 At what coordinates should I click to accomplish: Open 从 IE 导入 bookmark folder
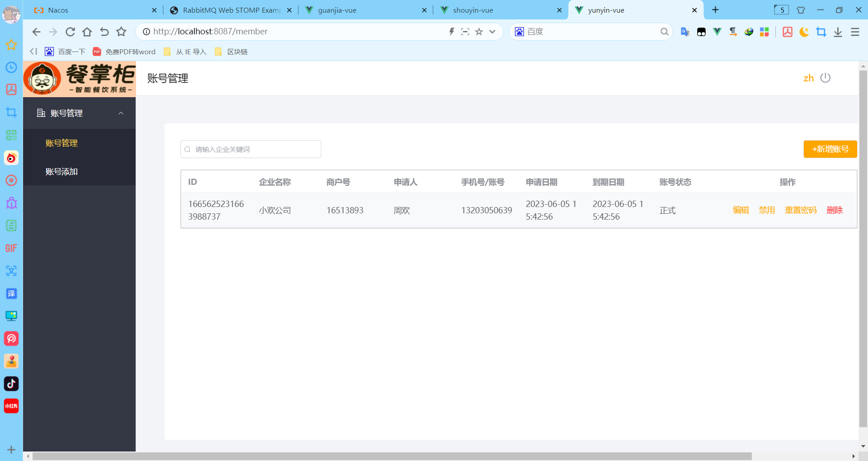click(x=185, y=52)
